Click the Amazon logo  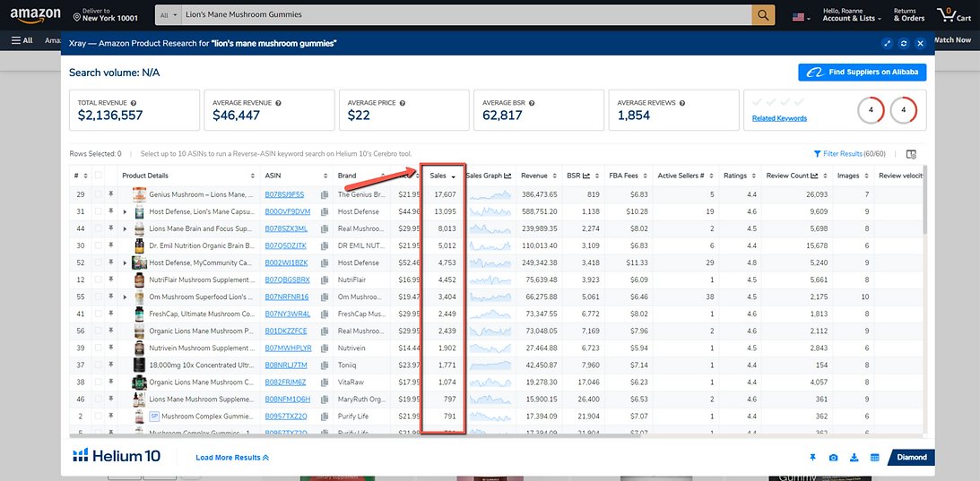pos(35,15)
